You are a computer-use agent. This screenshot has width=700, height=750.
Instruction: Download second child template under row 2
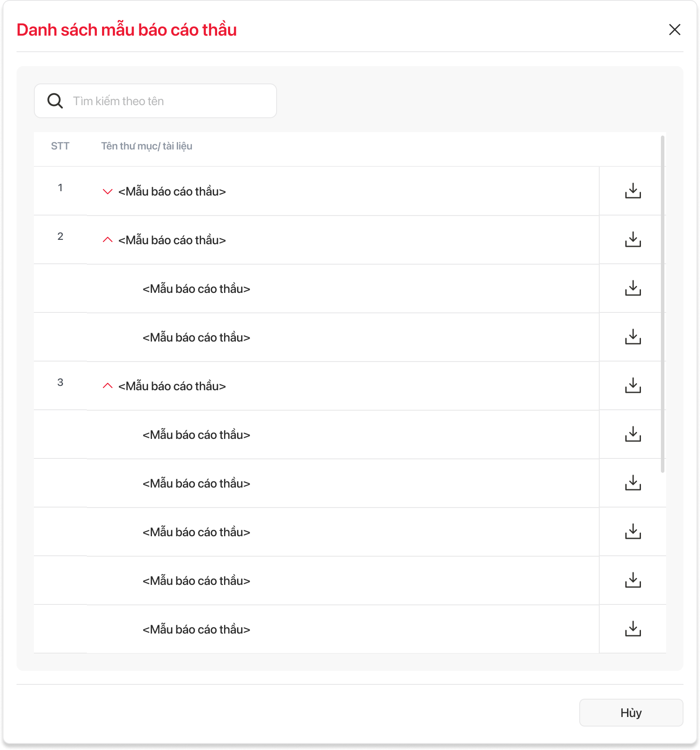(x=633, y=337)
